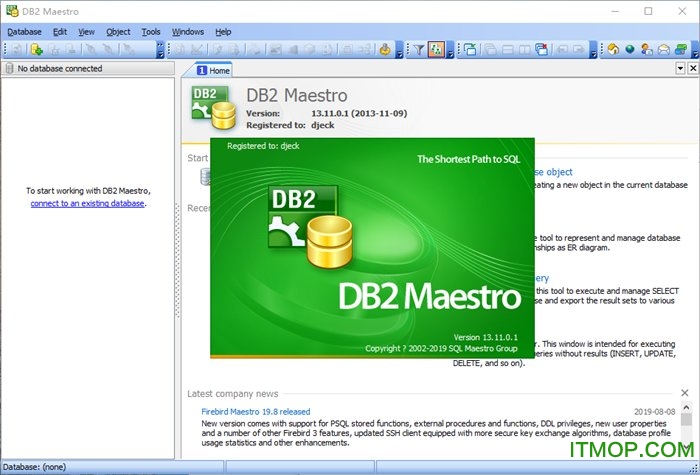
Task: Click the news list scrollbar thumb
Action: point(686,420)
